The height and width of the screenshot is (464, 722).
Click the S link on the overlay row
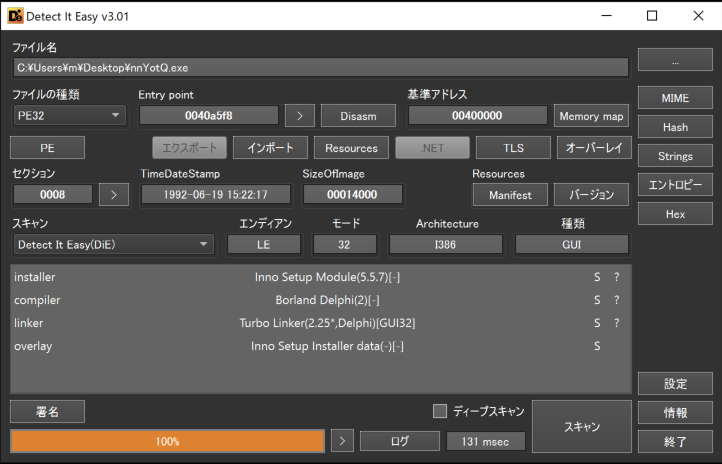coord(597,346)
